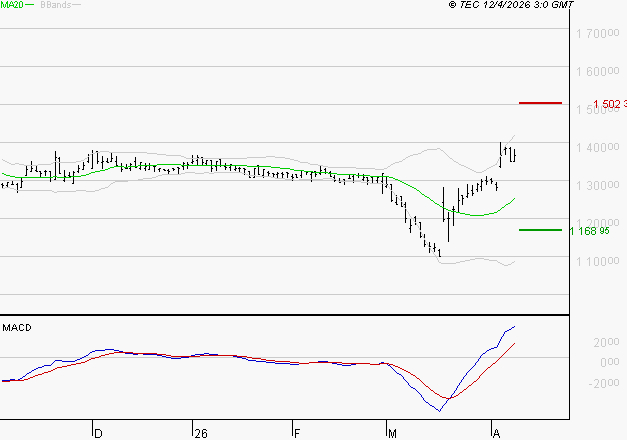627x440 pixels.
Task: Click the BBands legend label
Action: (x=56, y=5)
